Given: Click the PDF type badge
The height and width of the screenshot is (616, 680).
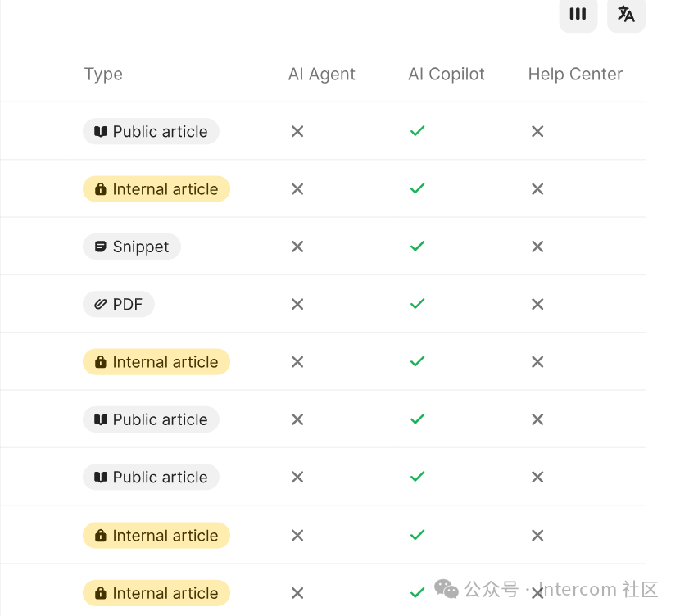Looking at the screenshot, I should pos(119,305).
